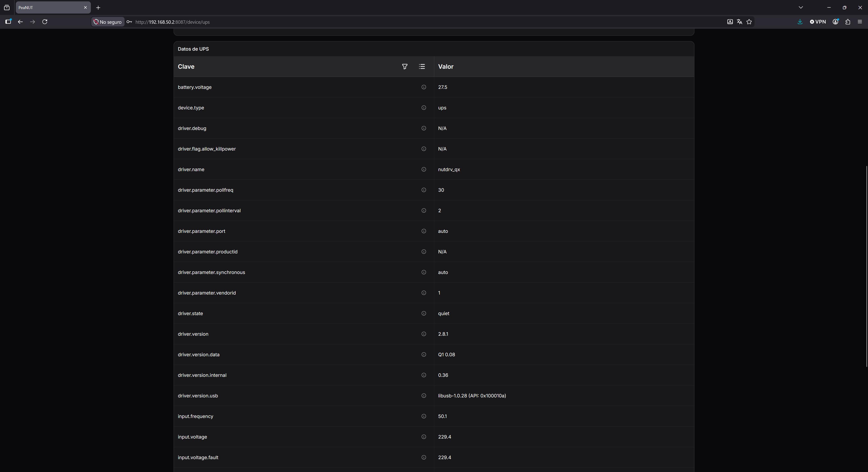Select the input.voltage.fault key text
The height and width of the screenshot is (472, 868).
pos(198,457)
